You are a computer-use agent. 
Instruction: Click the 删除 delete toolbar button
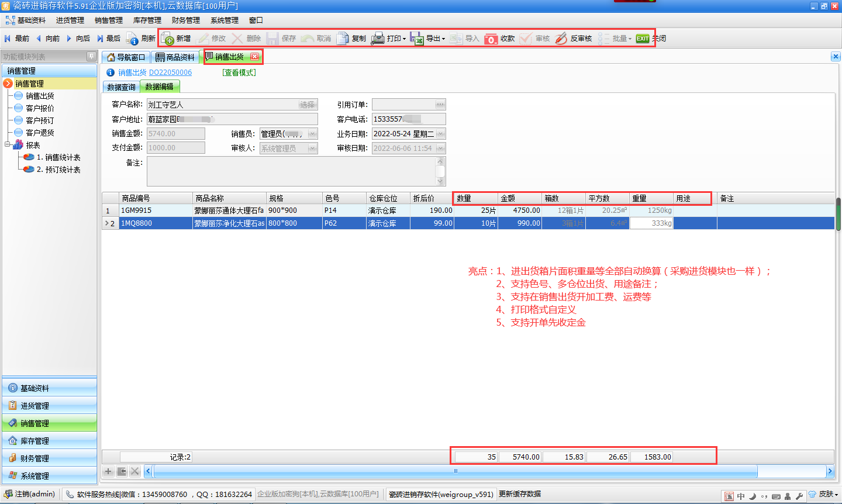point(246,39)
